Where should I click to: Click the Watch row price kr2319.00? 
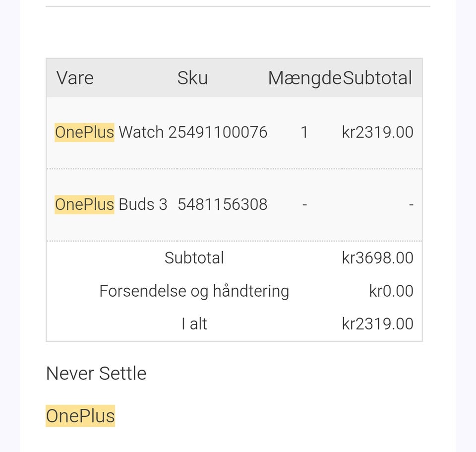point(377,132)
